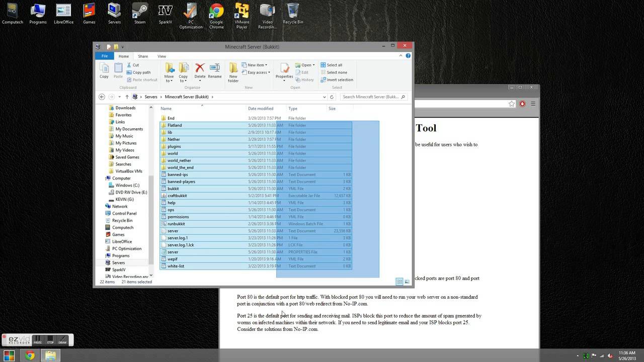Open the Easy access dropdown

256,72
